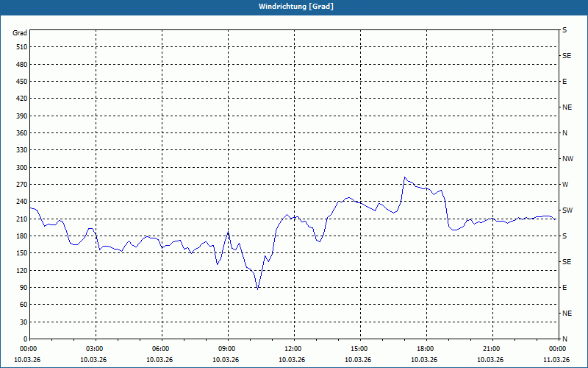Click the 300 y-axis value
The height and width of the screenshot is (368, 588).
[22, 168]
